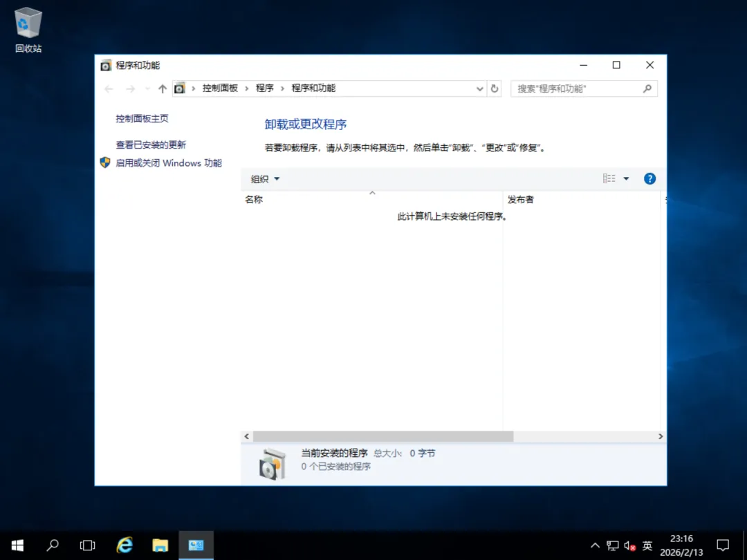
Task: Click 0 个已安装的程序 status text
Action: [336, 467]
